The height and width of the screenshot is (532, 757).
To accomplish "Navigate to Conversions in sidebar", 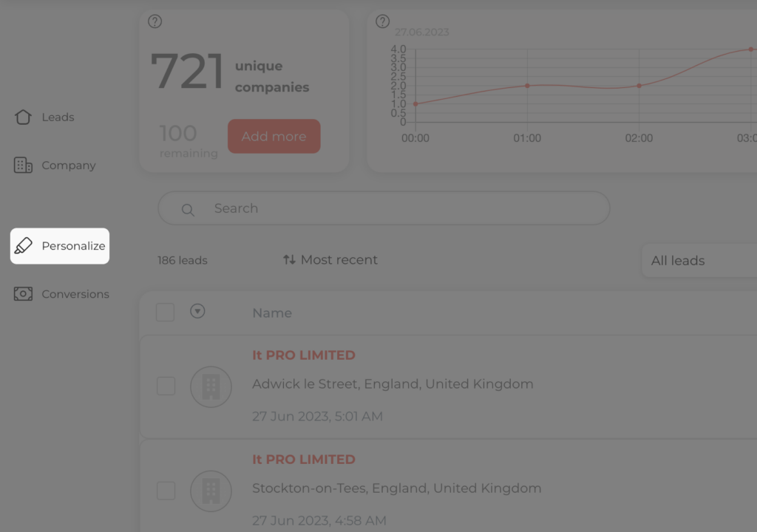I will tap(61, 294).
